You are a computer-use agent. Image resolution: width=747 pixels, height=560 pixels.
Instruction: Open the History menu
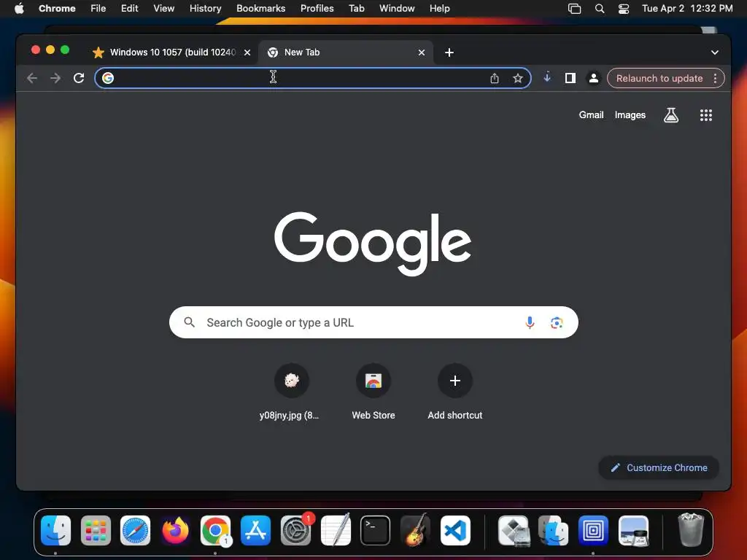click(x=205, y=9)
